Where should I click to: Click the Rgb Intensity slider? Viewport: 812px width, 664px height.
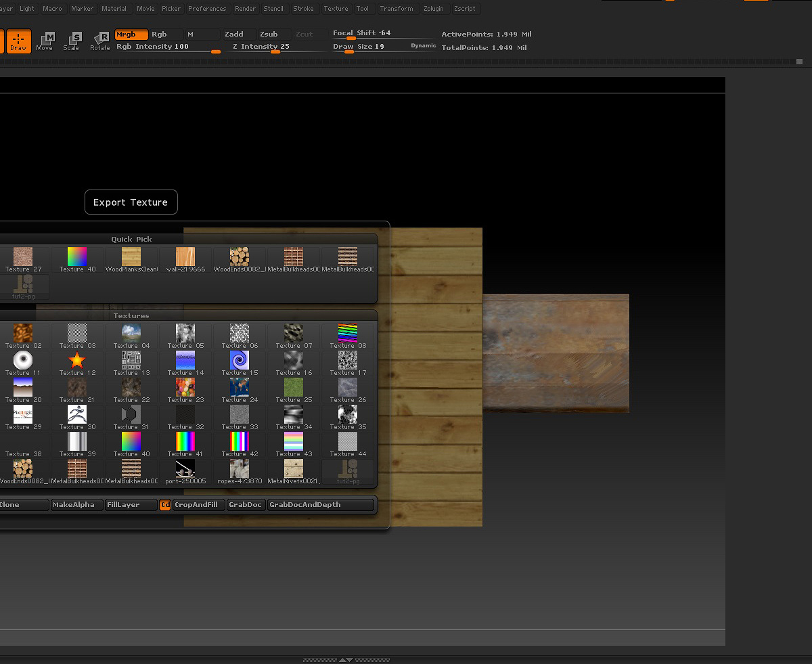[x=168, y=47]
